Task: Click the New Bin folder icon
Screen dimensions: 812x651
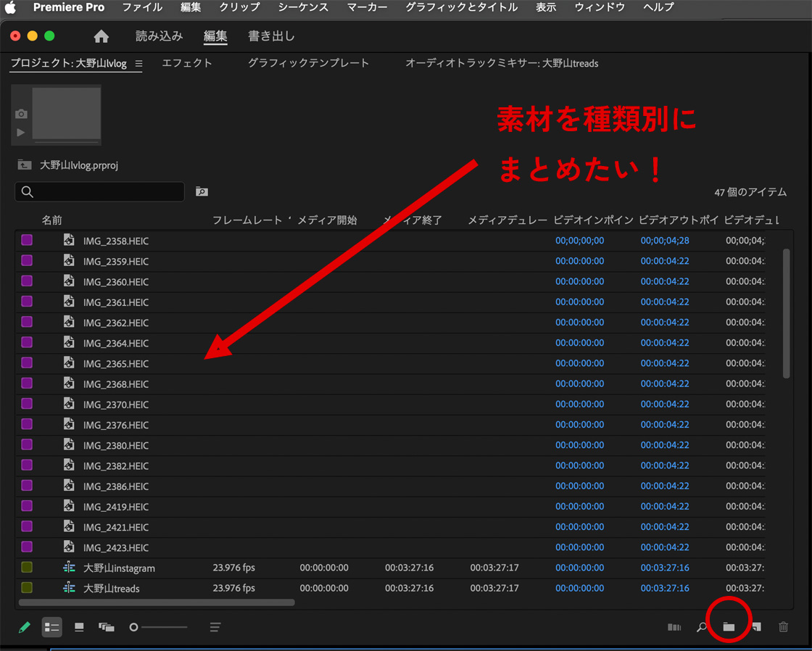Action: 729,627
